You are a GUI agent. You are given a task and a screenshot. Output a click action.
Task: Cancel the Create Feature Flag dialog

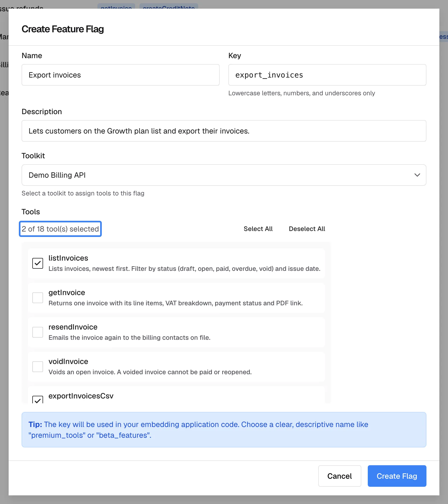click(x=339, y=476)
